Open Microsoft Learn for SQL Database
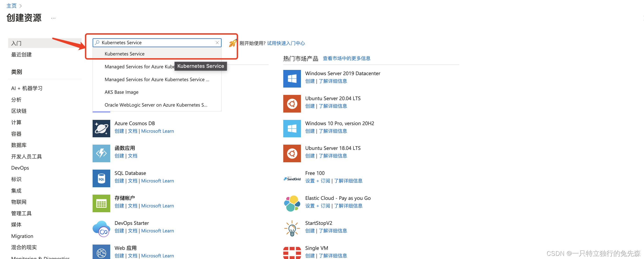Screen dimensions: 644x259 157,181
